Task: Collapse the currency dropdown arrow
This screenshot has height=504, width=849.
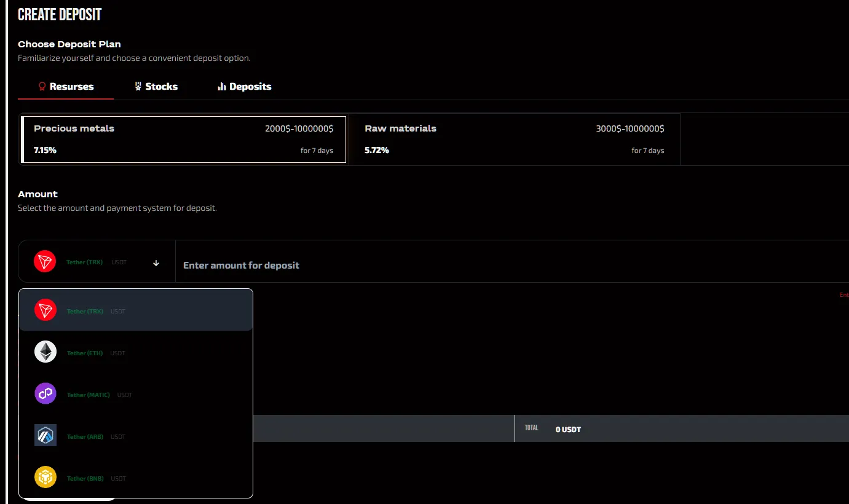Action: click(x=156, y=262)
